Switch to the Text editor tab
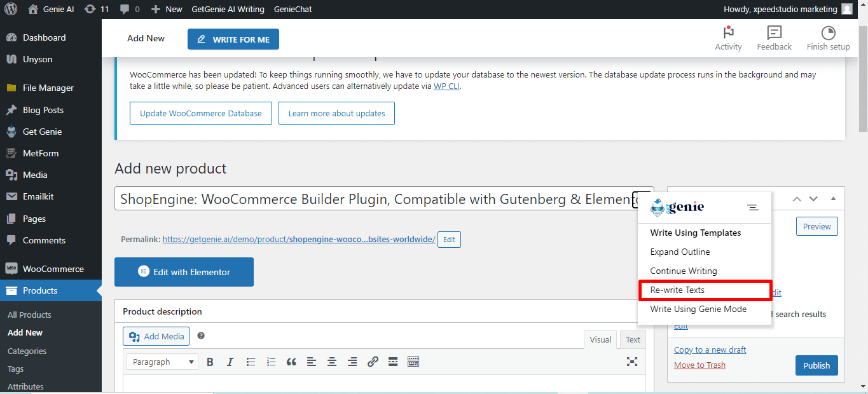 pyautogui.click(x=633, y=339)
